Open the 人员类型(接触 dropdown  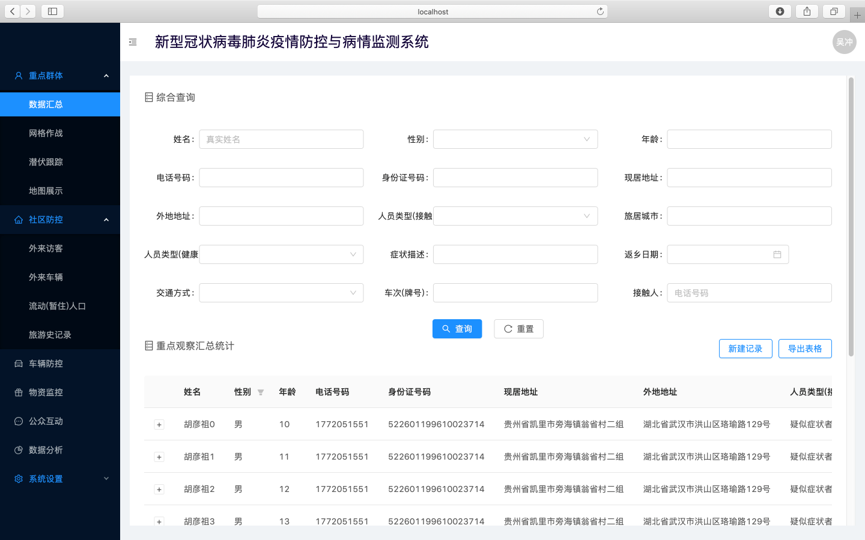pos(515,216)
